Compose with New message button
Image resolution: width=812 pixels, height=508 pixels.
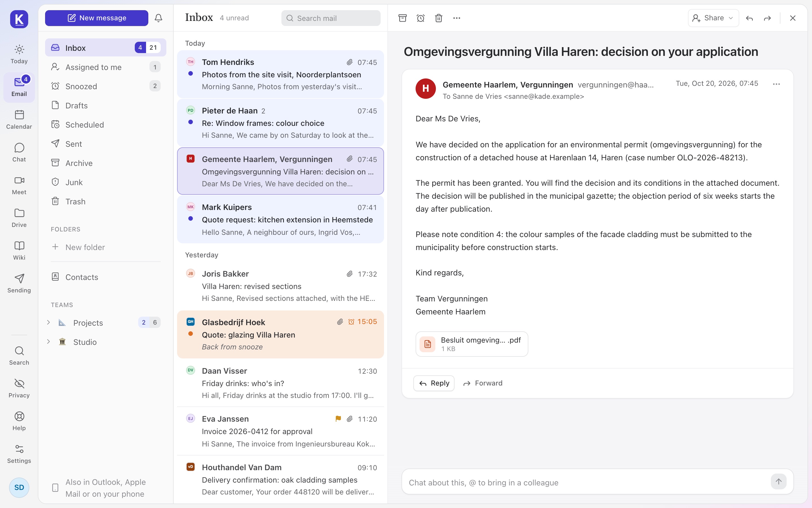tap(97, 18)
